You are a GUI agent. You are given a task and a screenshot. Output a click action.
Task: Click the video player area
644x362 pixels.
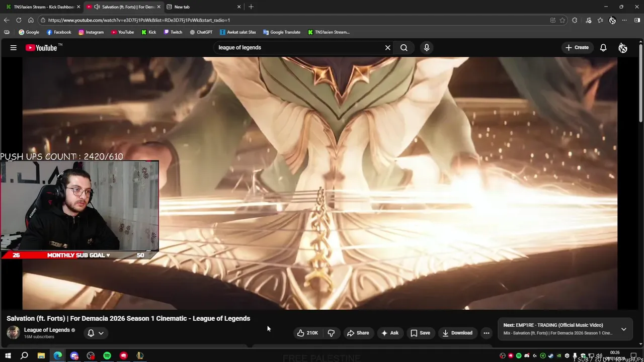click(319, 183)
